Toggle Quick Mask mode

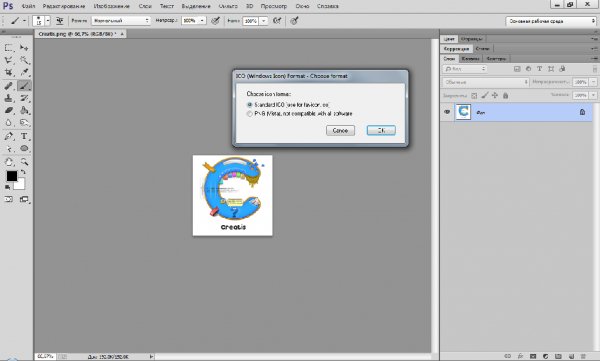coord(8,199)
